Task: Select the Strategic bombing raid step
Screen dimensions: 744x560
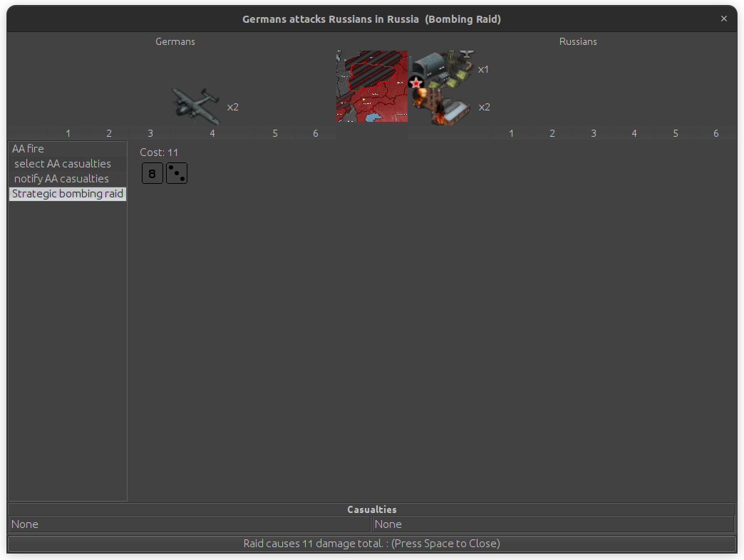Action: (68, 194)
